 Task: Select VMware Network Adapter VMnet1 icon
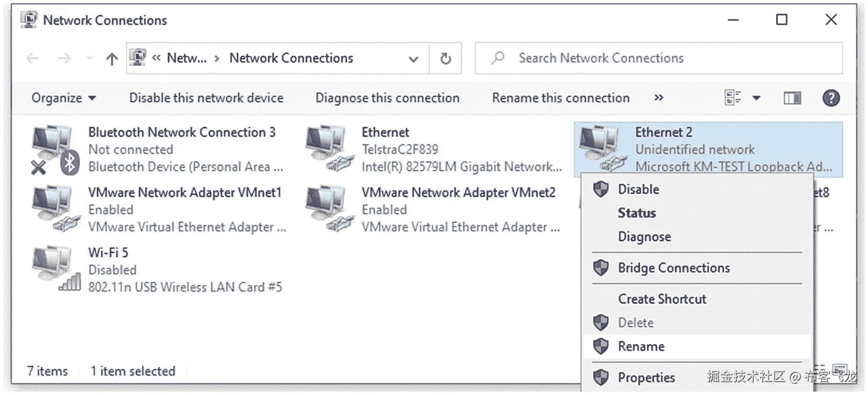point(54,209)
